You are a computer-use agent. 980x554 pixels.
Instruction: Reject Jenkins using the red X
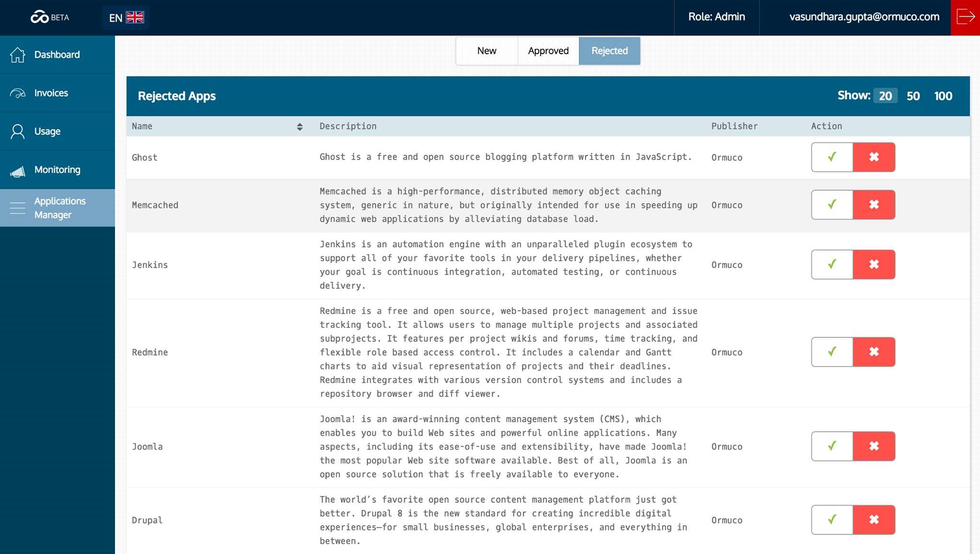tap(874, 265)
